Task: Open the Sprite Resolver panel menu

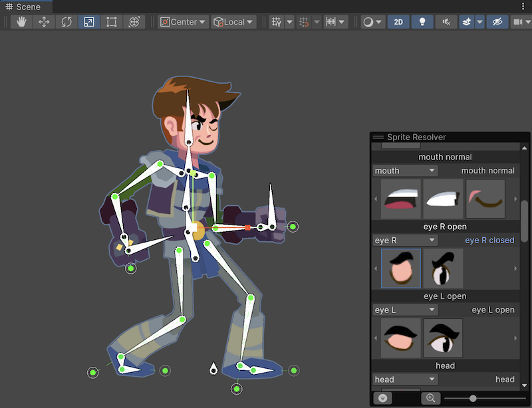Action: pos(378,137)
